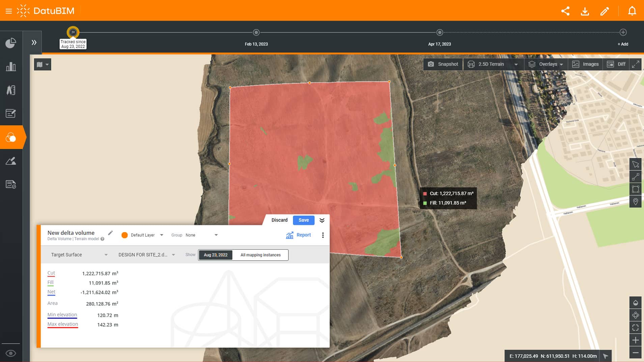The width and height of the screenshot is (644, 362).
Task: Select the drone Images icon
Action: coord(586,64)
